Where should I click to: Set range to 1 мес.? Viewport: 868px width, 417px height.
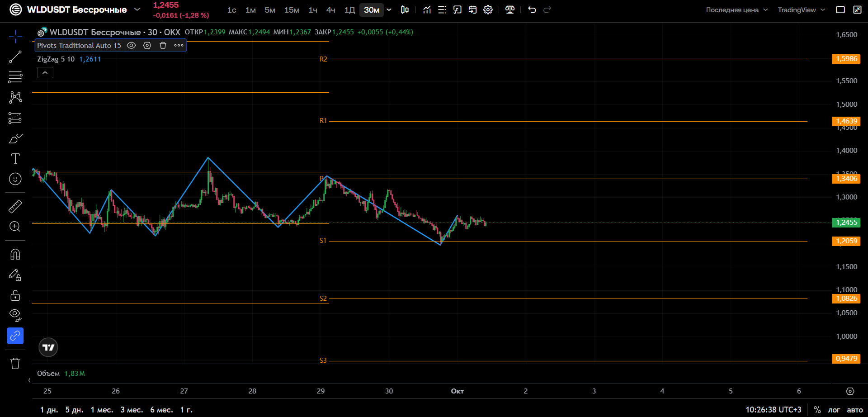coord(102,410)
